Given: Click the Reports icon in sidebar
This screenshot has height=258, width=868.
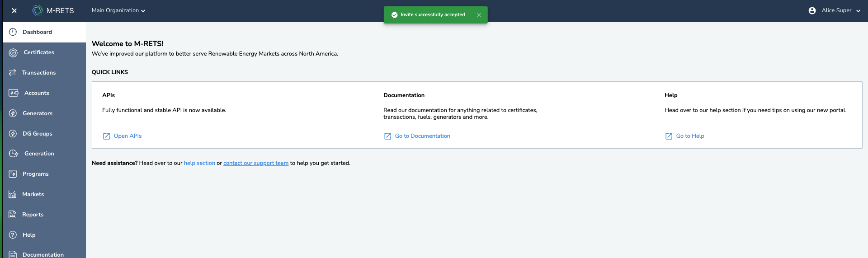Looking at the screenshot, I should point(13,215).
